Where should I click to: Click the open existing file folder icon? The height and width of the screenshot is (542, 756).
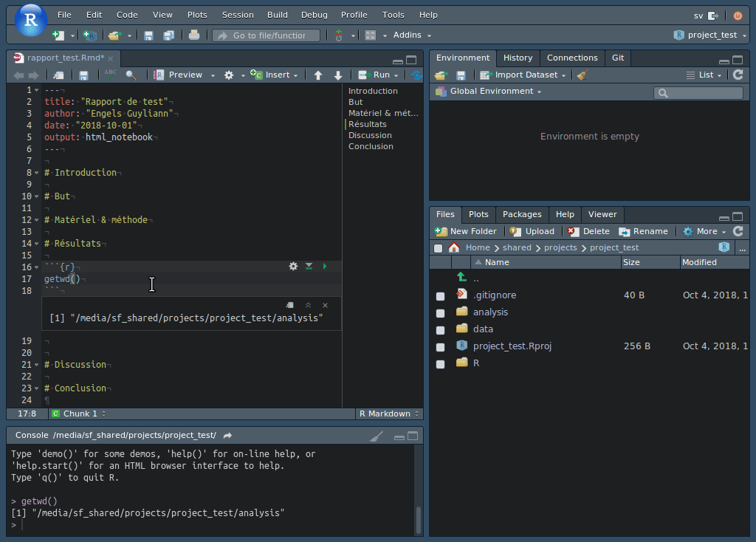(x=114, y=35)
